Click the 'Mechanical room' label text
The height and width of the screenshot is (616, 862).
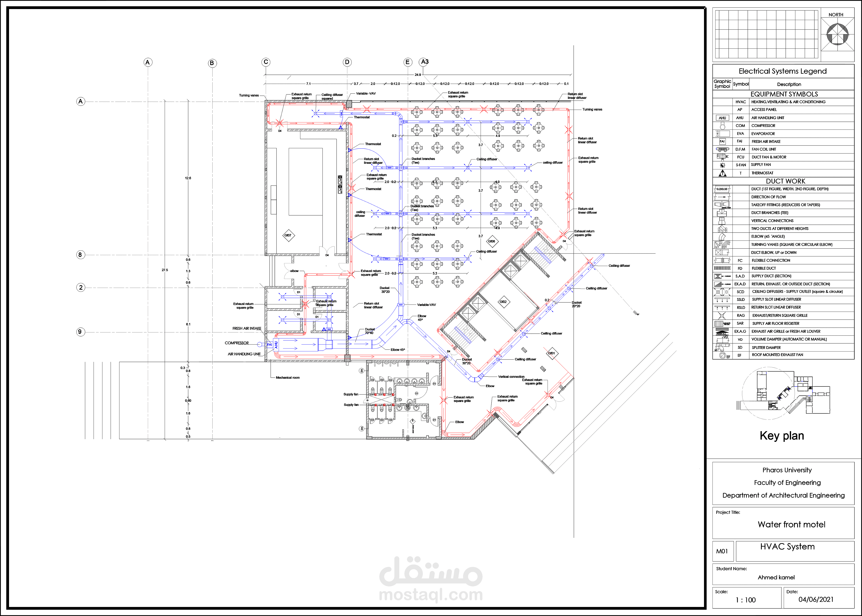(287, 378)
